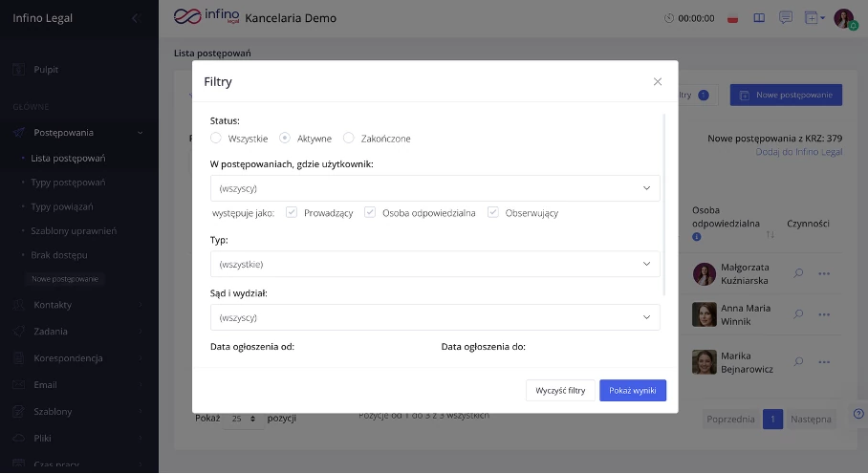Image resolution: width=868 pixels, height=474 pixels.
Task: Open the Zadania menu item
Action: point(51,332)
